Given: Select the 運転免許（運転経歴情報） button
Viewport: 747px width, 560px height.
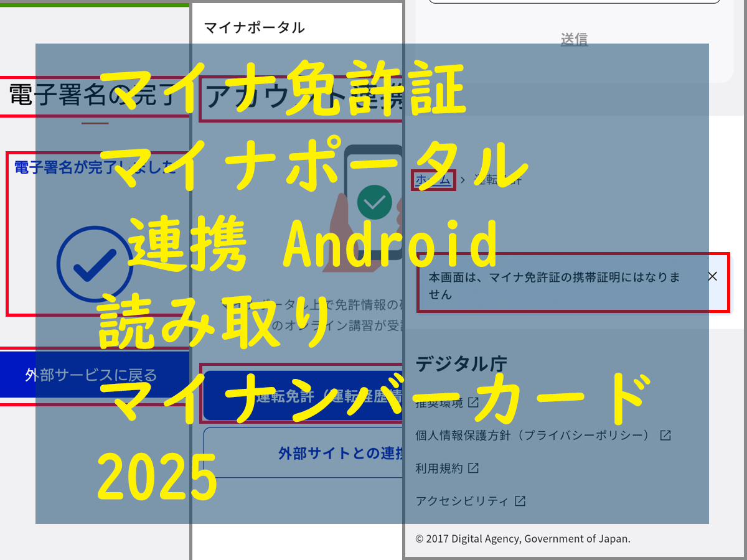Looking at the screenshot, I should [x=303, y=396].
